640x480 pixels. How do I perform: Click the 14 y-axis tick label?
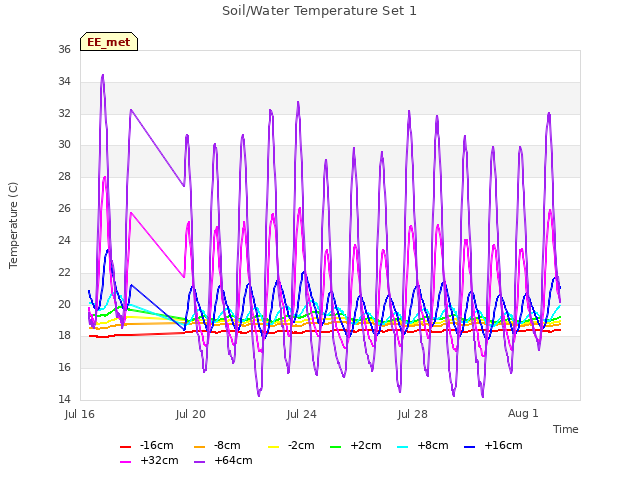point(64,399)
